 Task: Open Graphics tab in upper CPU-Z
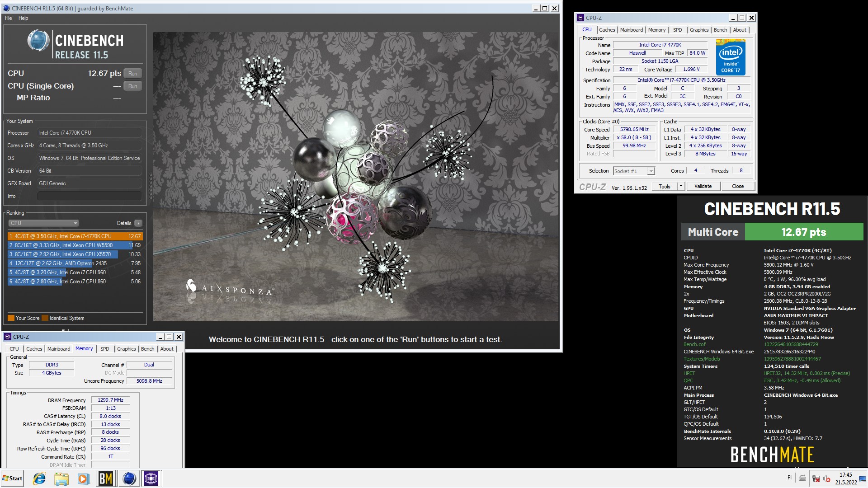point(699,30)
